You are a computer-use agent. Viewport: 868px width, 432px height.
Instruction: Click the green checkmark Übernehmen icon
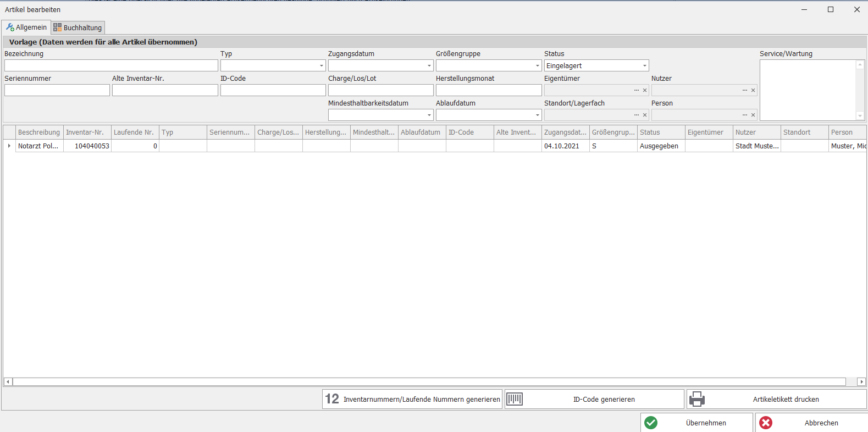click(651, 423)
